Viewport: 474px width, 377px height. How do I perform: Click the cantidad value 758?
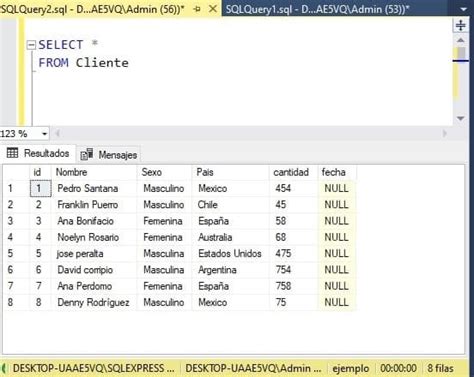(x=293, y=286)
